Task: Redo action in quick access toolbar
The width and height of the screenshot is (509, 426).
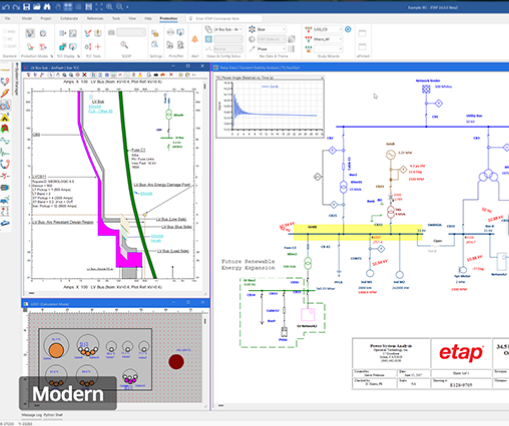Action: click(16, 6)
